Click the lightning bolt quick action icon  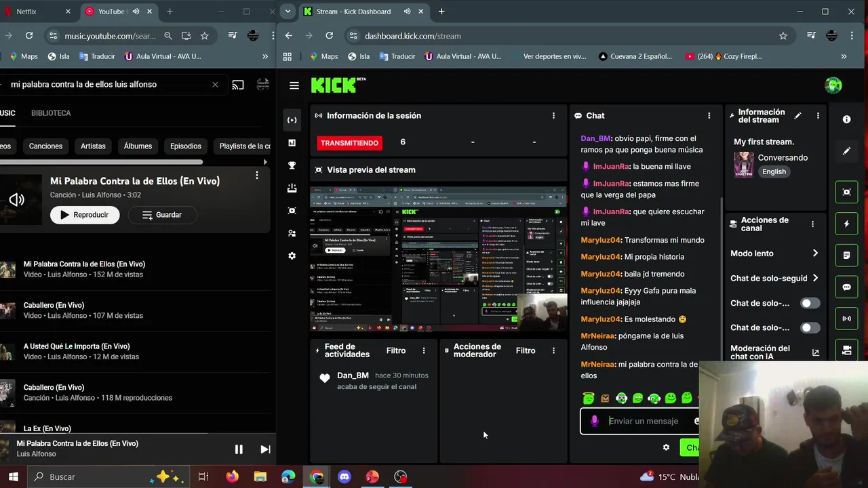(x=846, y=224)
